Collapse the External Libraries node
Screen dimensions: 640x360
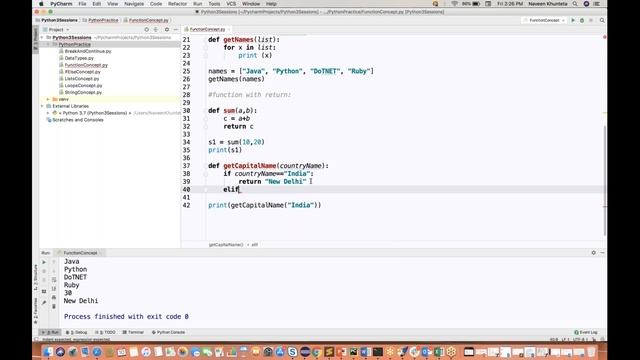coord(42,106)
